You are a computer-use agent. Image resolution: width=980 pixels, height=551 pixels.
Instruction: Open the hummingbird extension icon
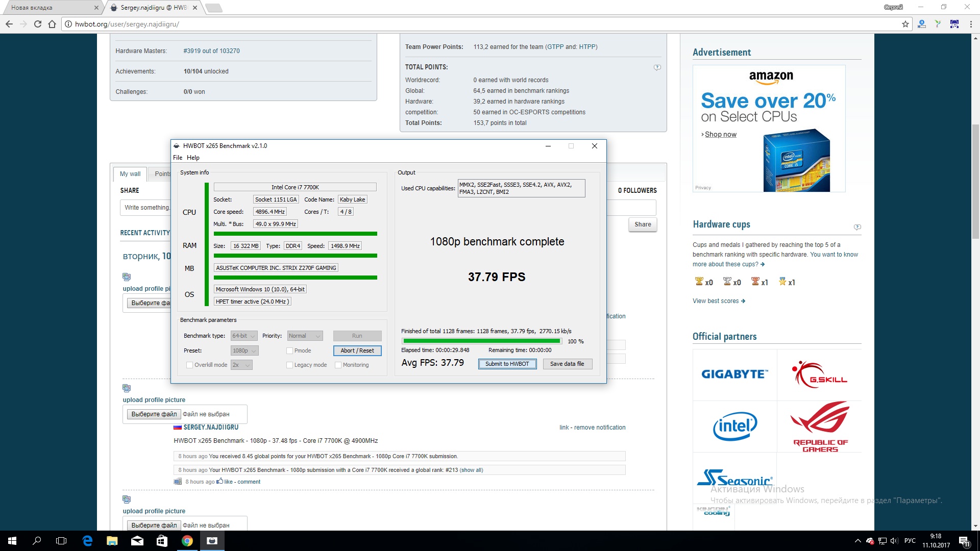click(x=938, y=24)
